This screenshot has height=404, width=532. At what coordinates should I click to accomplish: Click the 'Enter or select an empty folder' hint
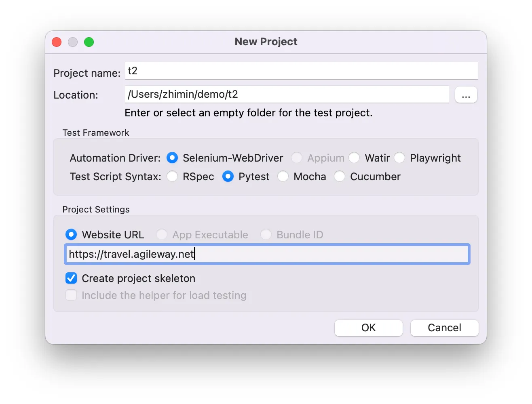pos(249,113)
